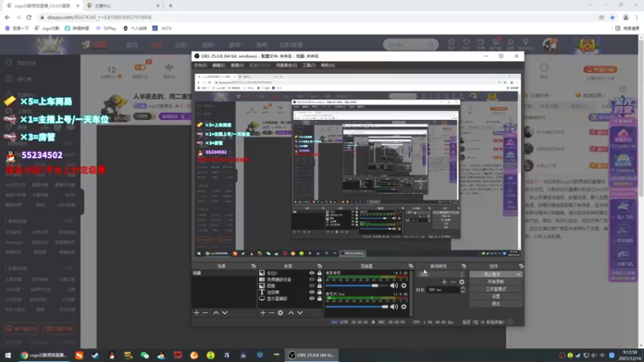Open transition properties gear icon
The height and width of the screenshot is (362, 644).
(461, 282)
